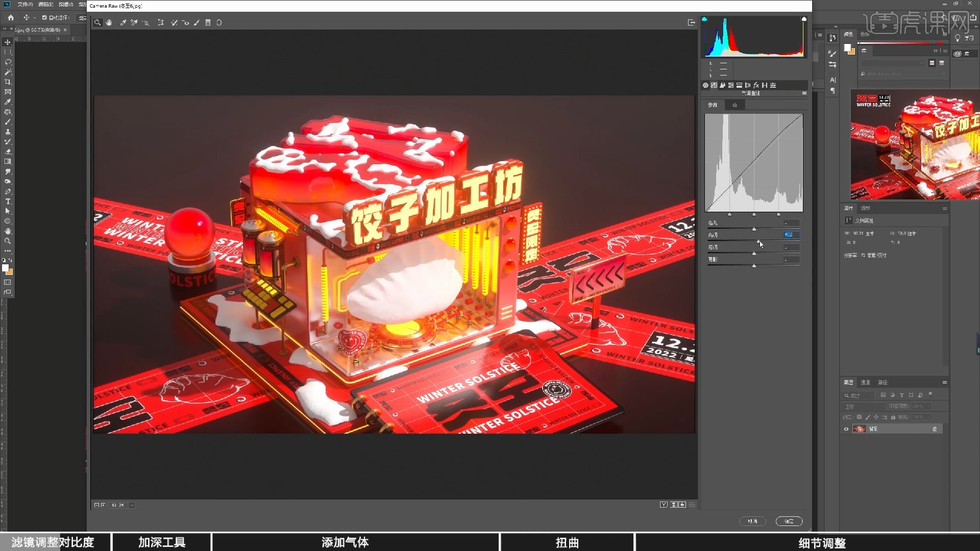Select the Adjustment Brush in Camera Raw
The height and width of the screenshot is (551, 980).
pos(197,22)
